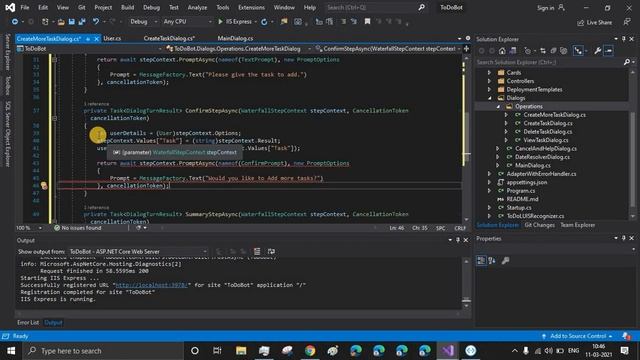Image resolution: width=640 pixels, height=360 pixels.
Task: Expand the Controllers folder
Action: click(x=489, y=81)
